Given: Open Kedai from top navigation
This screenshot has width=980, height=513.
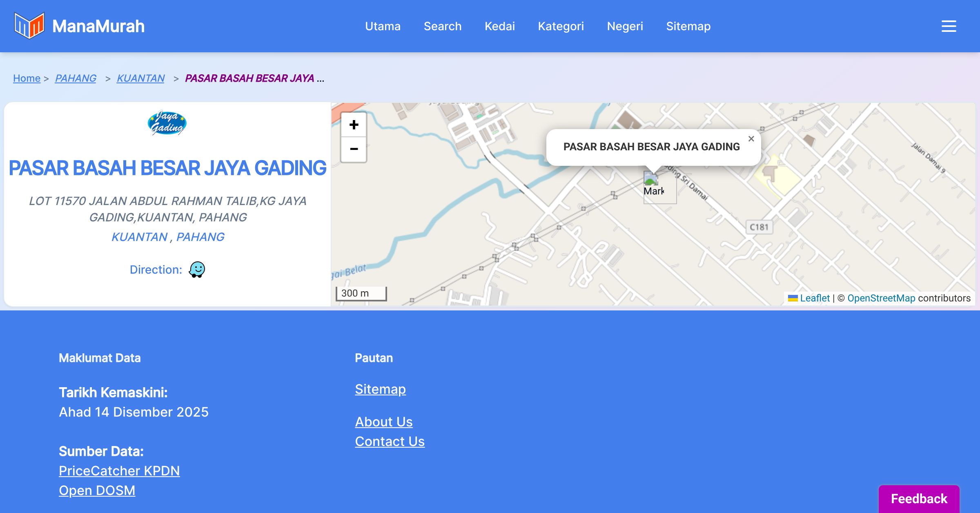Looking at the screenshot, I should 499,26.
